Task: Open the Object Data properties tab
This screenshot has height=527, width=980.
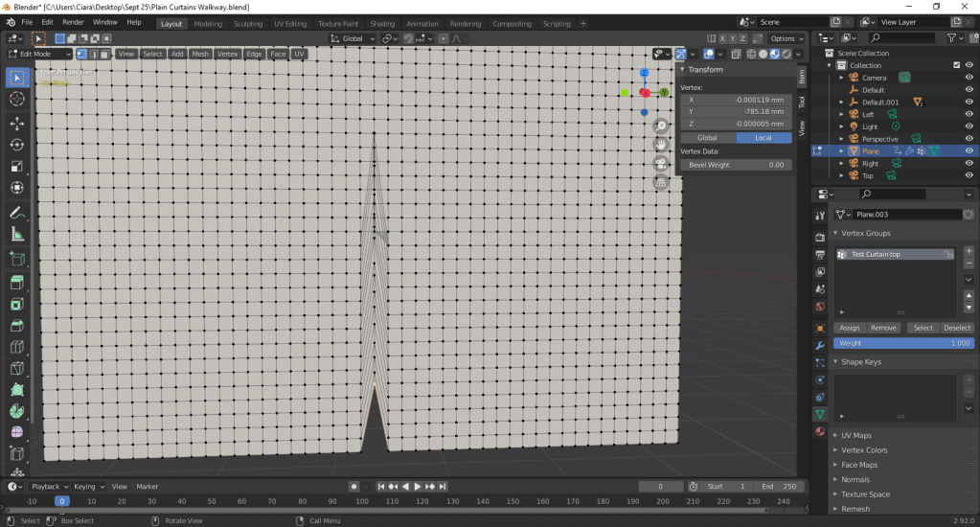Action: coord(820,414)
